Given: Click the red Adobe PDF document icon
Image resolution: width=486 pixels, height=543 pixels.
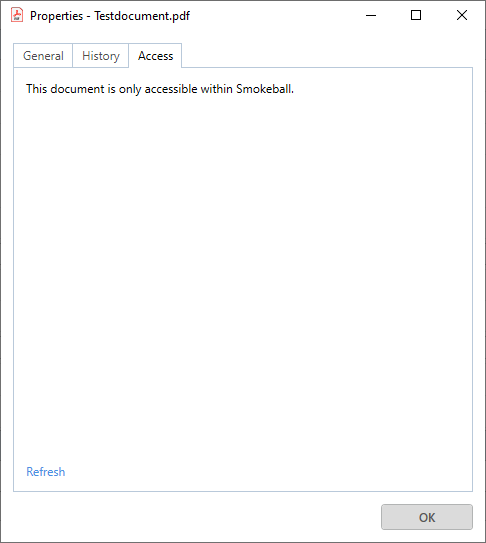Looking at the screenshot, I should (x=17, y=15).
